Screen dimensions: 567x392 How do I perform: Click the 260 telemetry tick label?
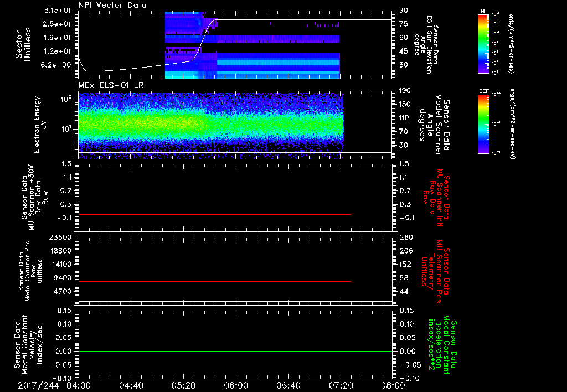[405, 238]
